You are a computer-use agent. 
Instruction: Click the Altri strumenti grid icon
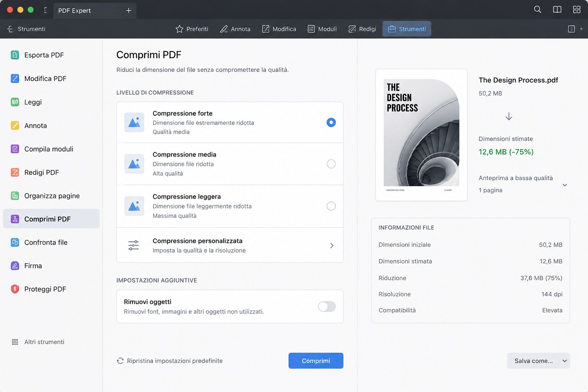click(15, 342)
